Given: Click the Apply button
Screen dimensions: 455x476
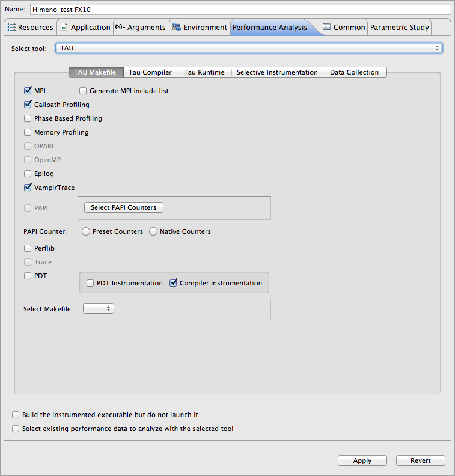Looking at the screenshot, I should [362, 460].
